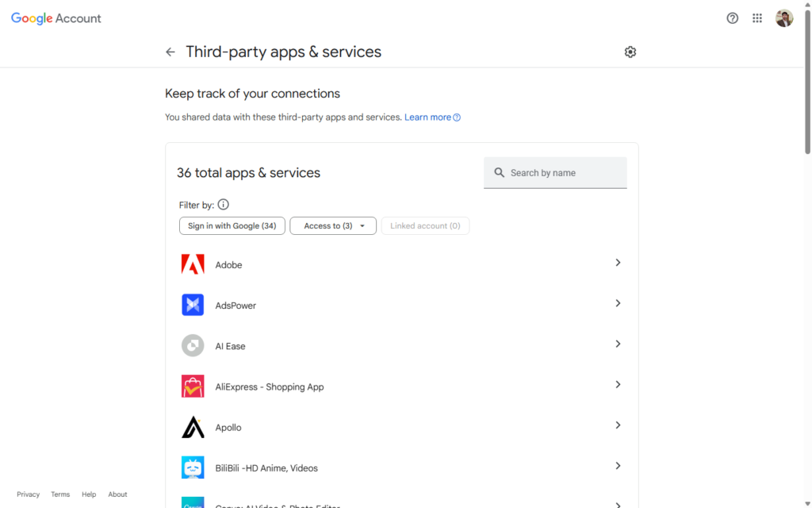The image size is (812, 508).
Task: Go back using the left arrow
Action: pyautogui.click(x=170, y=52)
